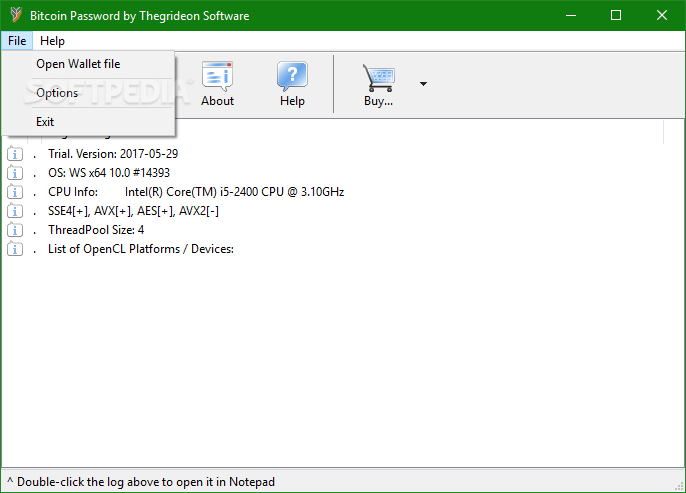The height and width of the screenshot is (493, 686).
Task: Click info icon beside Trial Version line
Action: coord(15,154)
